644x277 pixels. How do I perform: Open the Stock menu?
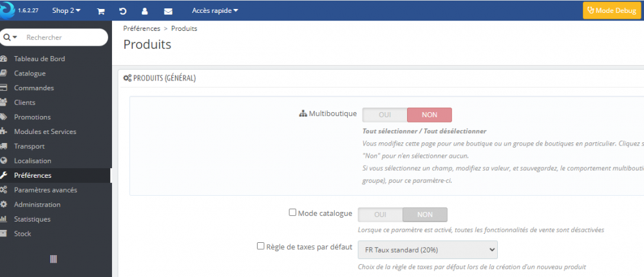(23, 234)
